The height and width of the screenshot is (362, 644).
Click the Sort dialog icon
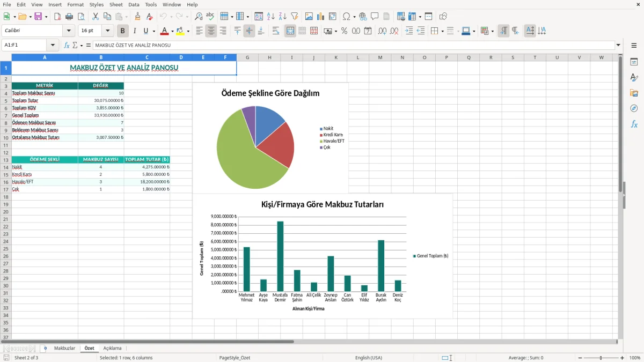(259, 17)
